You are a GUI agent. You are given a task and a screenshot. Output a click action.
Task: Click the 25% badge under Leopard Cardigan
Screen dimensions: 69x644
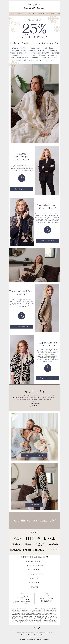pyautogui.click(x=48, y=368)
